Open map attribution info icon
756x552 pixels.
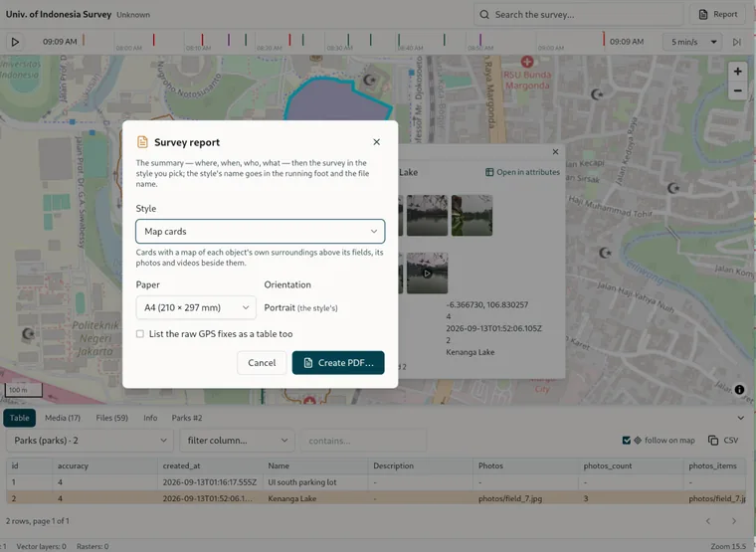(x=740, y=390)
